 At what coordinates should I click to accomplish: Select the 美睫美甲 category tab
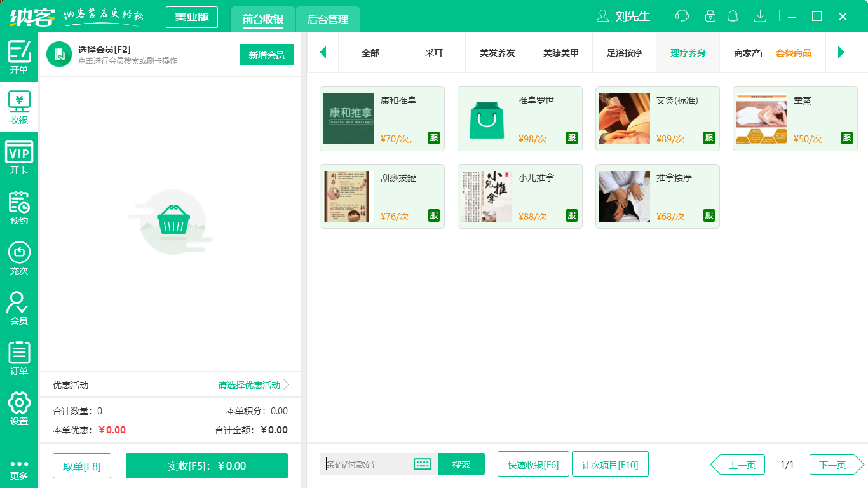[x=561, y=53]
